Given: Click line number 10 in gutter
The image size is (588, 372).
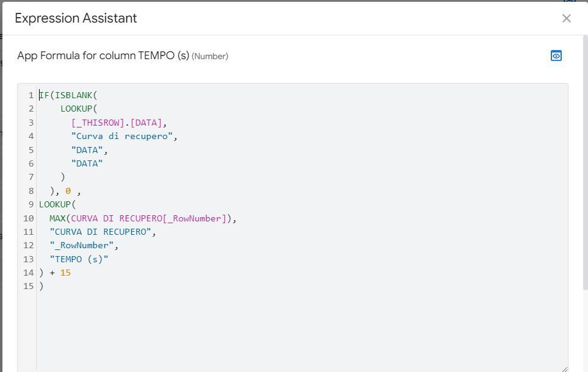Looking at the screenshot, I should (29, 218).
